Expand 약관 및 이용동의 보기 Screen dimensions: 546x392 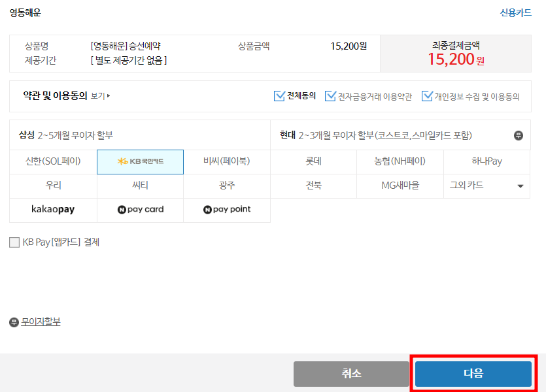(x=100, y=95)
